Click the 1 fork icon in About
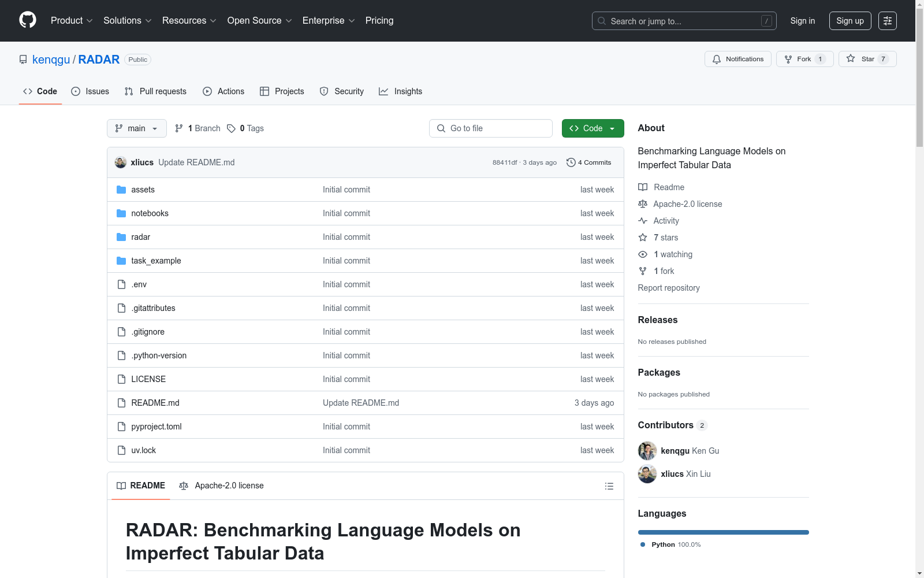This screenshot has height=578, width=924. pyautogui.click(x=643, y=271)
